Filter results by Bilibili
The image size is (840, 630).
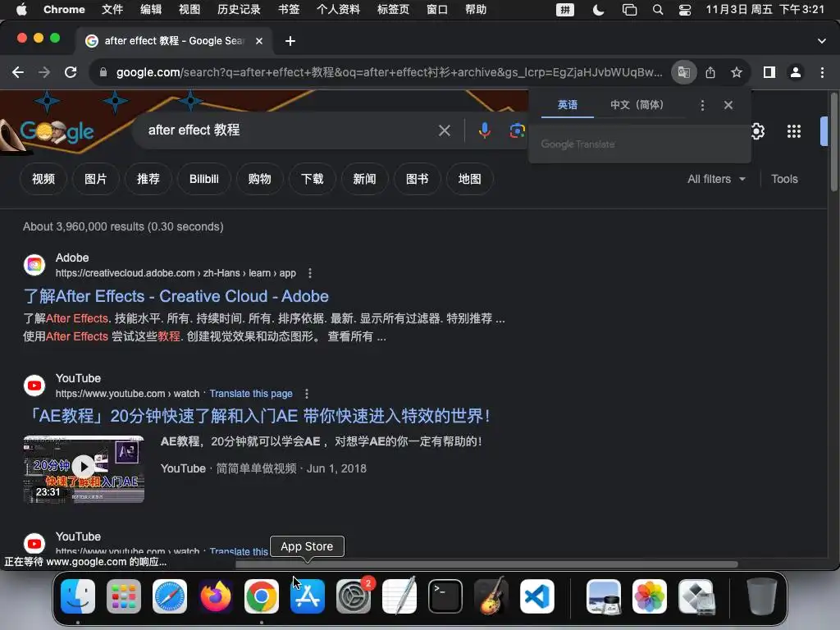[x=204, y=179]
